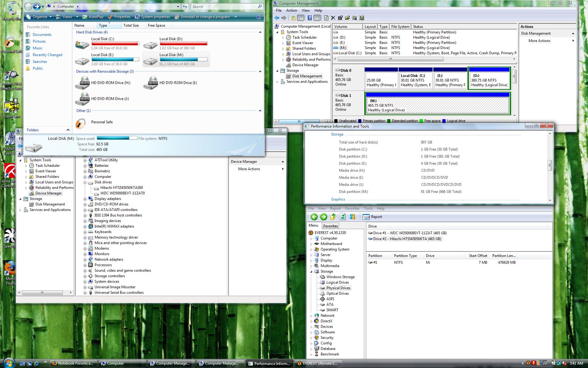Open Documents favorite link
The width and height of the screenshot is (588, 368).
click(42, 35)
